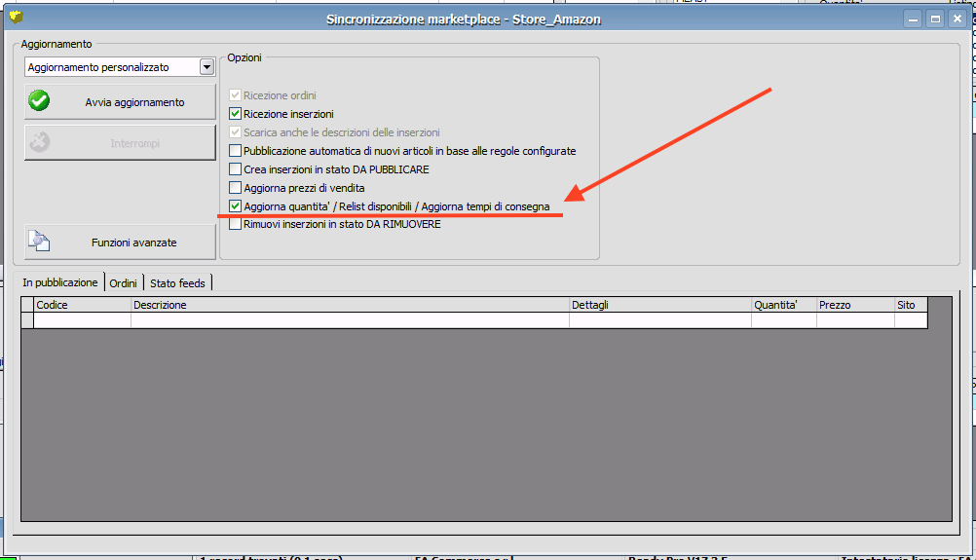The image size is (976, 560).
Task: Check Aggiorna prezzi di vendita
Action: [x=236, y=187]
